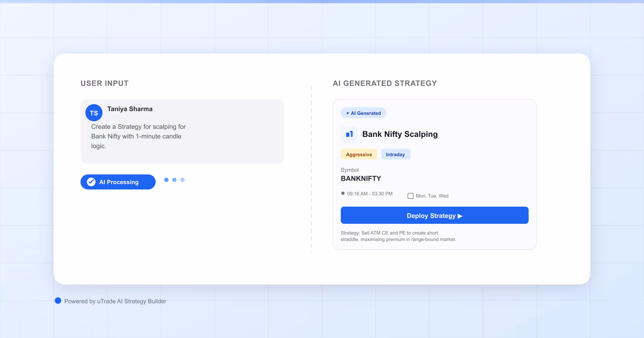This screenshot has height=338, width=644.
Task: Click the checkmark icon on AI Processing
Action: coord(91,182)
